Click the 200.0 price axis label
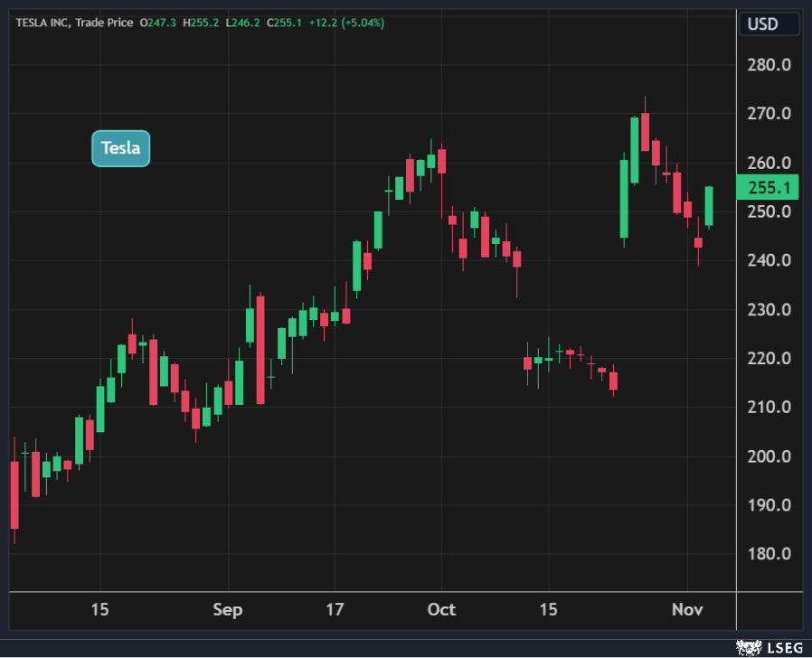Viewport: 812px width, 658px height. 771,456
